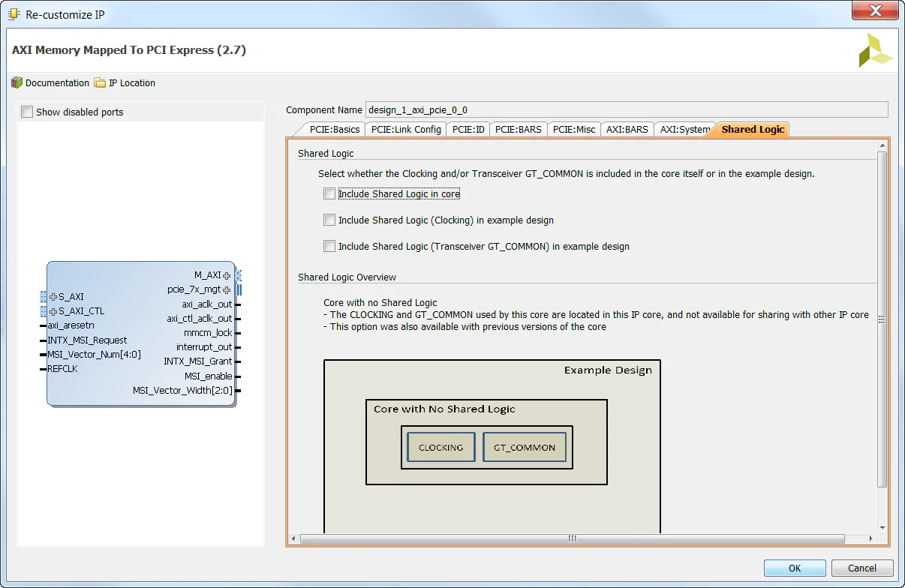Switch to the PCIE:BARS tab
This screenshot has height=588, width=905.
point(517,129)
